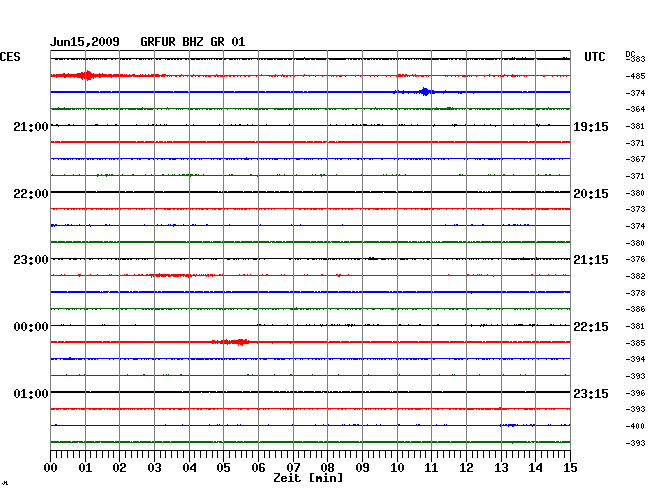This screenshot has height=494, width=650.
Task: Click the Zeit [min] axis title
Action: pos(308,478)
